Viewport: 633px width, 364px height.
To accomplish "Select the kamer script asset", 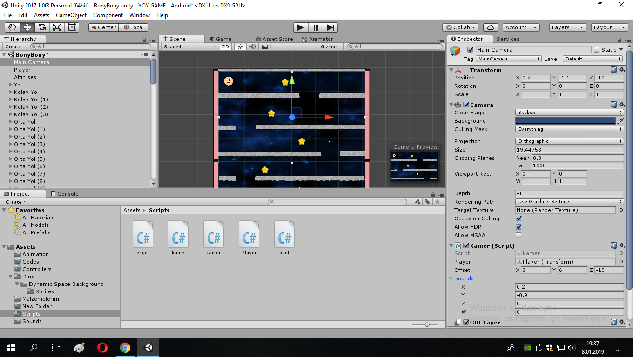I will (214, 238).
